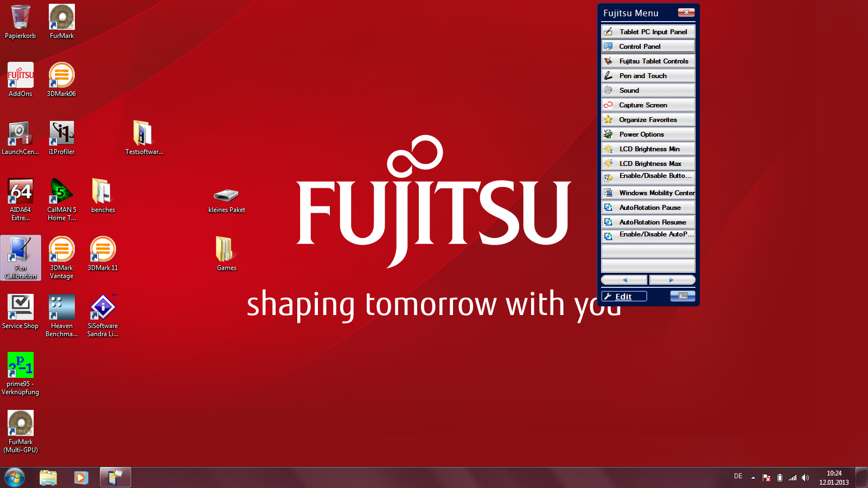Open the taskbar clock showing 10:24
Viewport: 868px width, 488px height.
click(834, 478)
